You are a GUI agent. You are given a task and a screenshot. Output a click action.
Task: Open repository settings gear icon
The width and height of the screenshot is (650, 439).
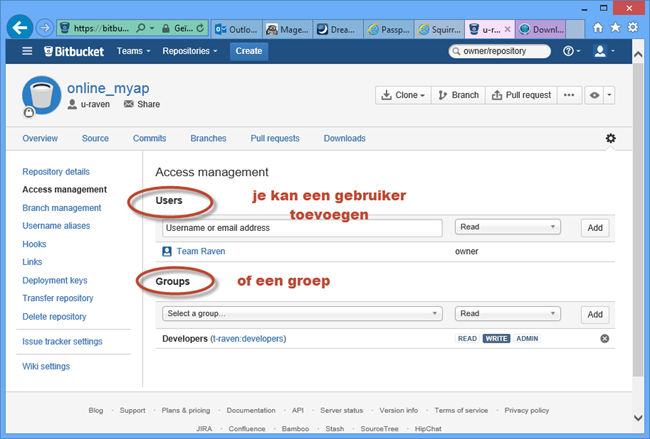pos(610,138)
